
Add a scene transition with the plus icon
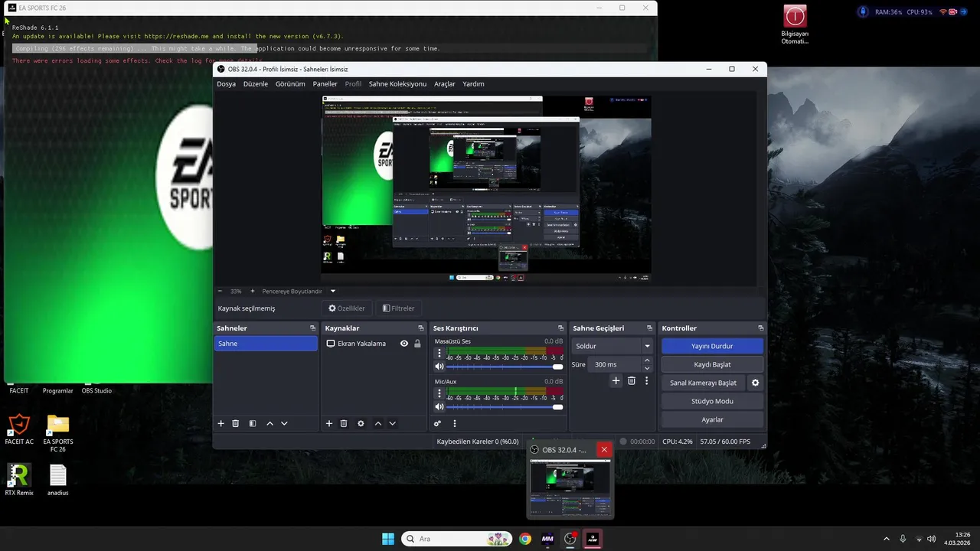point(616,380)
